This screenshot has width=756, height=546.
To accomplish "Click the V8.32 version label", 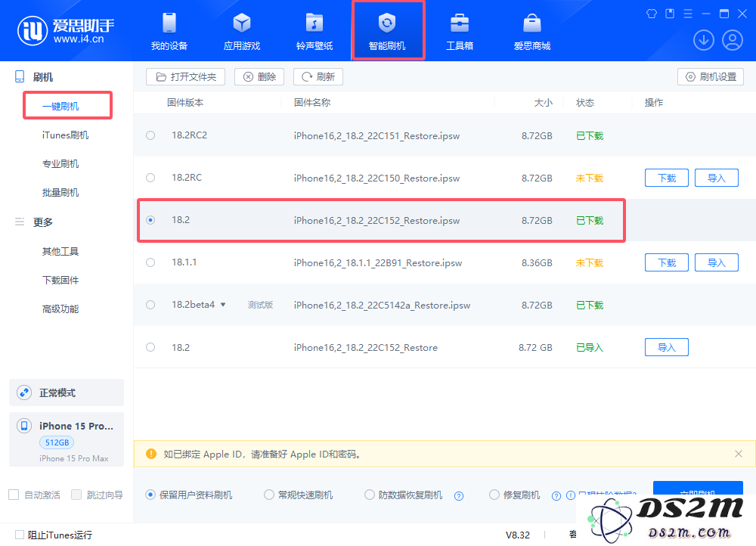I will (517, 535).
